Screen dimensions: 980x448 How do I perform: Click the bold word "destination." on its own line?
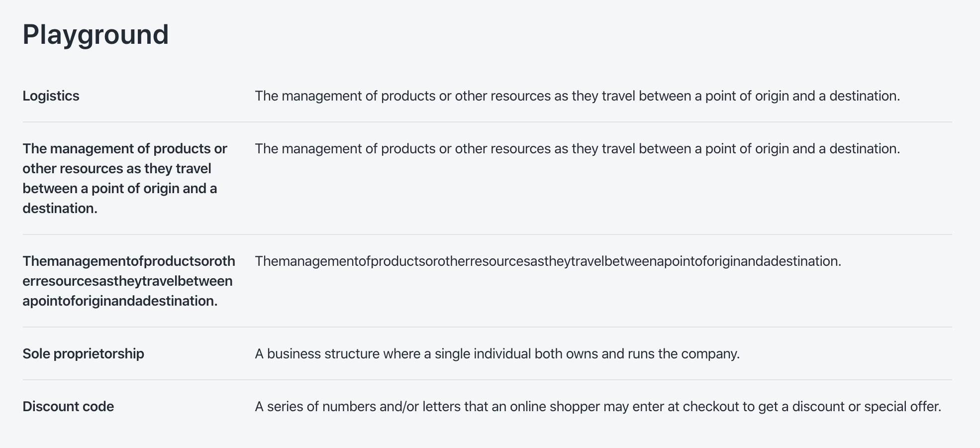tap(60, 209)
